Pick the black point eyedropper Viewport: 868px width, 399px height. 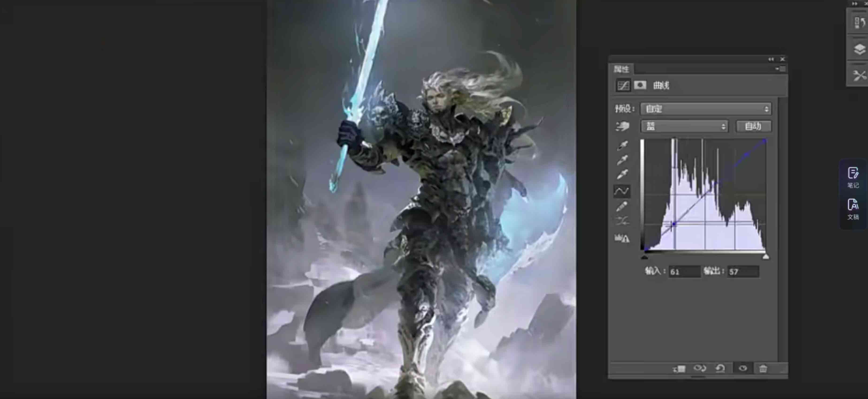point(622,145)
